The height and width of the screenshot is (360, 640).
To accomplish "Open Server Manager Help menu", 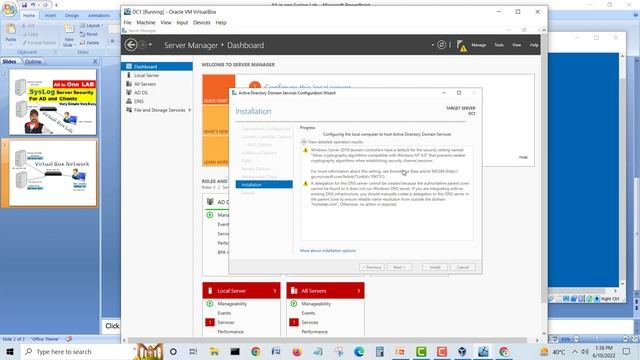I will (x=534, y=45).
